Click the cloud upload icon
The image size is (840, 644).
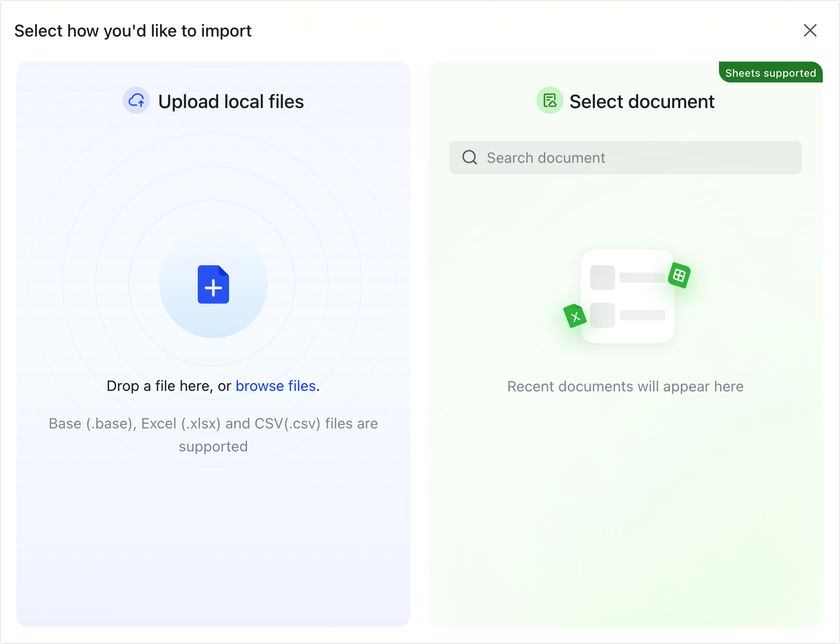136,100
